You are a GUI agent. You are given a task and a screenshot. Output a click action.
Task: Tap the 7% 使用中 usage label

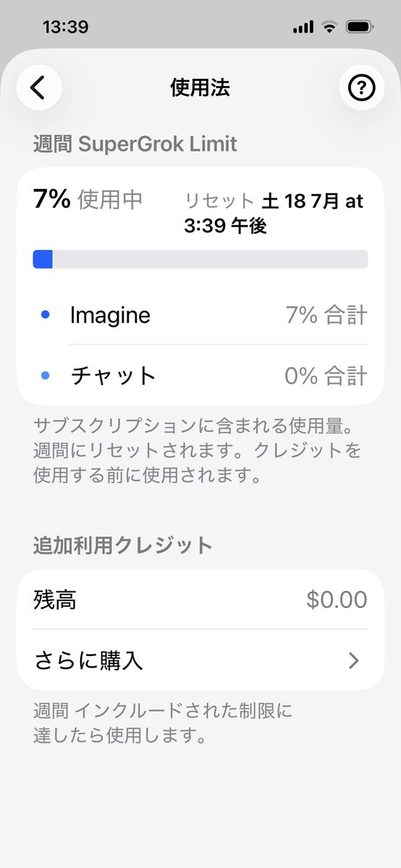point(88,199)
